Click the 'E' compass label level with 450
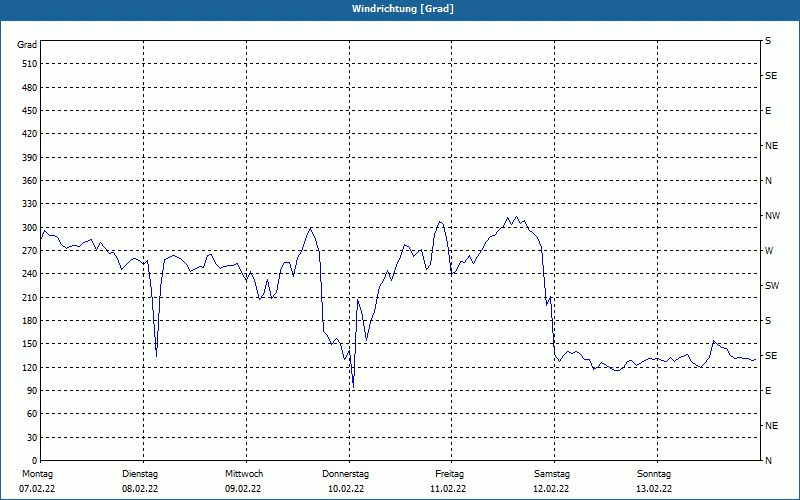The height and width of the screenshot is (500, 800). 768,111
